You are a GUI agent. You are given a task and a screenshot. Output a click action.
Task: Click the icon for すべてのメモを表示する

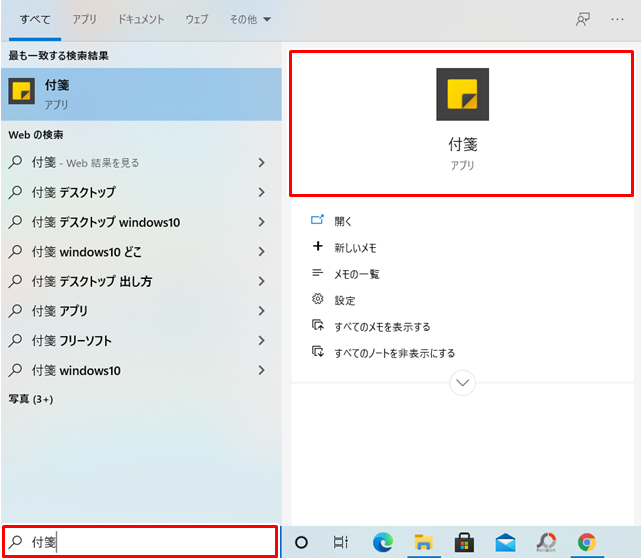coord(318,325)
